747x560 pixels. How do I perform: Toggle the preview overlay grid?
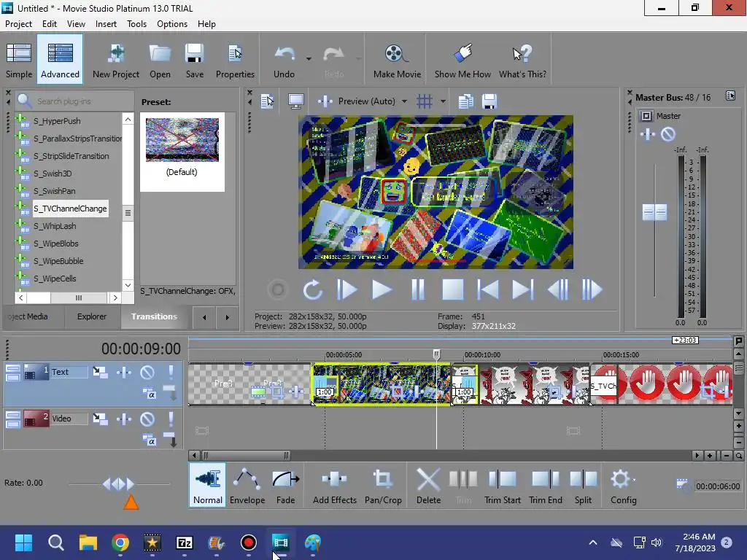[x=425, y=101]
